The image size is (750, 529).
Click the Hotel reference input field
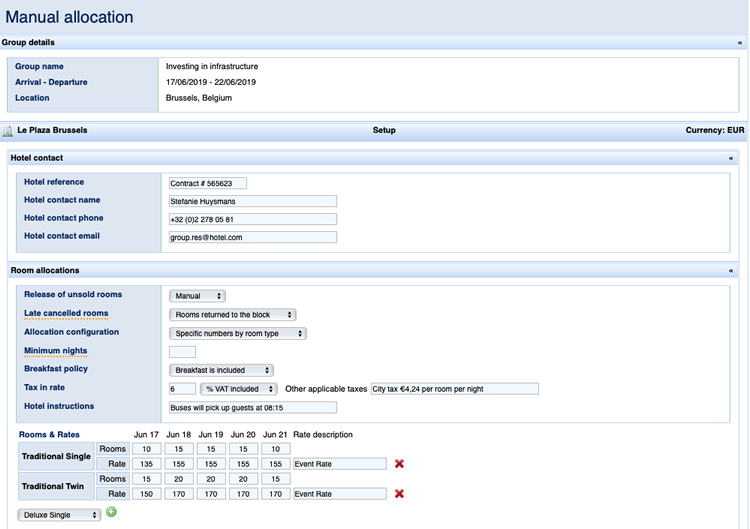pos(208,183)
